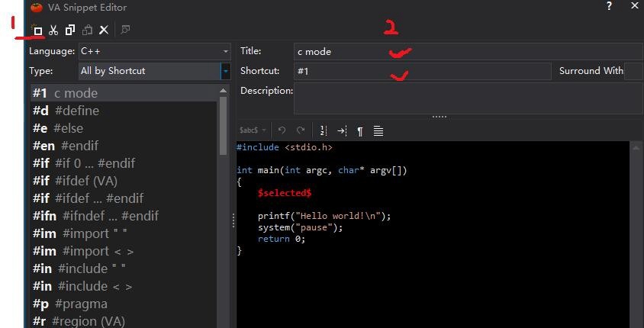Select the #region (VA) snippet
Viewport: 644px width, 328px height.
tap(124, 321)
